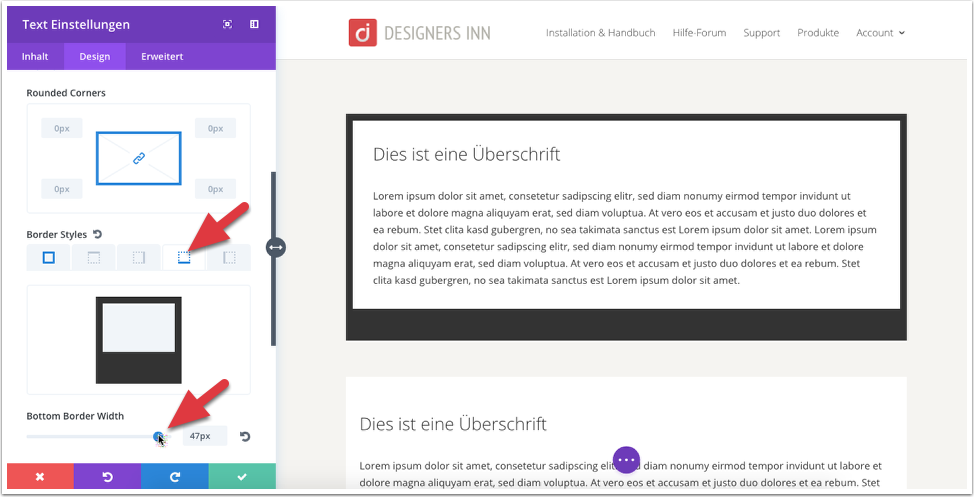This screenshot has height=497, width=974.
Task: Reset Bottom Border Width value
Action: (x=245, y=436)
